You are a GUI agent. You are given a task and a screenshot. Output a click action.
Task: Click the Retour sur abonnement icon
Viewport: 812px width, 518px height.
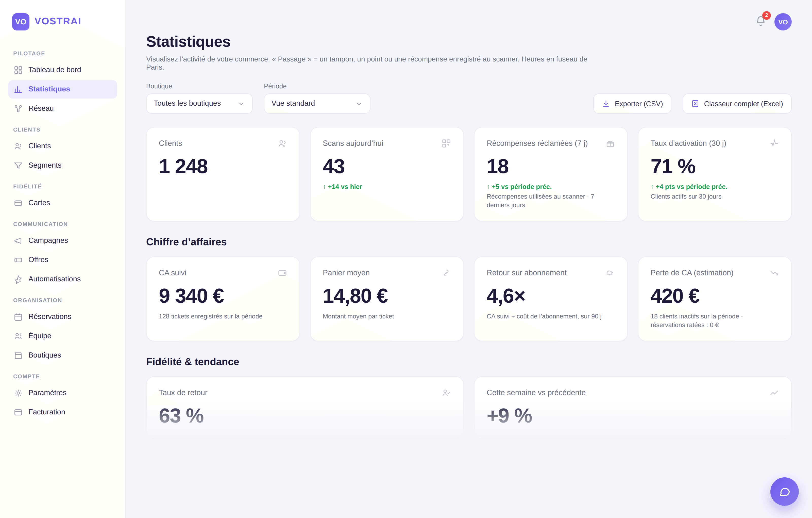[610, 273]
